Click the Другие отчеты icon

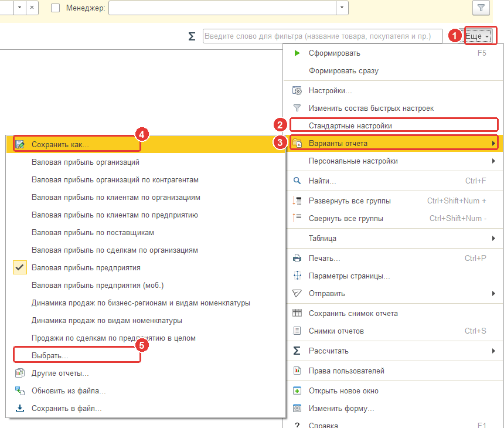point(20,373)
